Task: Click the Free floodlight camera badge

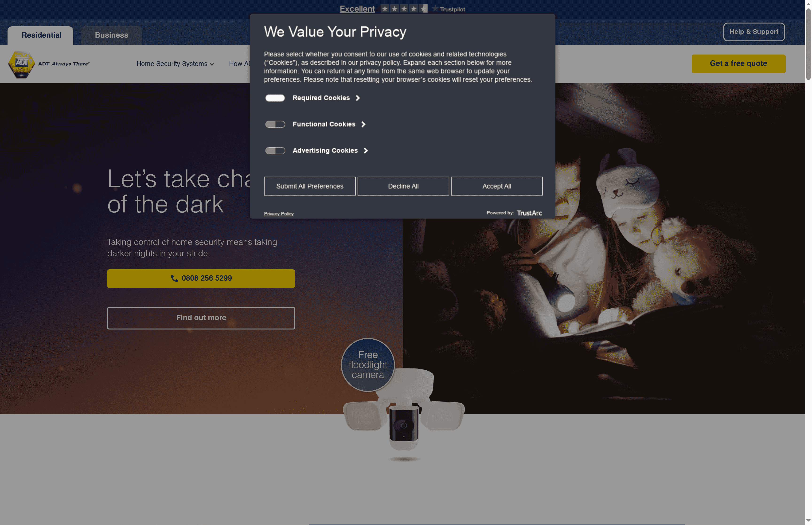Action: [x=367, y=365]
